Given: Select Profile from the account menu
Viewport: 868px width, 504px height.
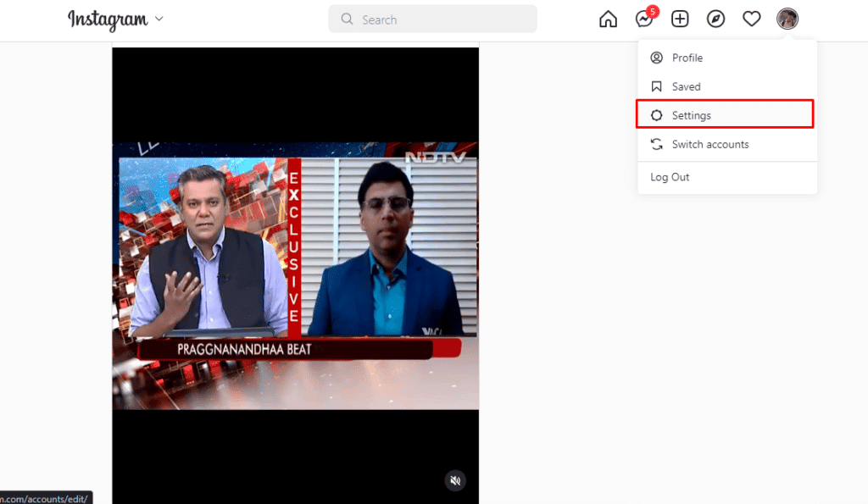Looking at the screenshot, I should click(687, 58).
